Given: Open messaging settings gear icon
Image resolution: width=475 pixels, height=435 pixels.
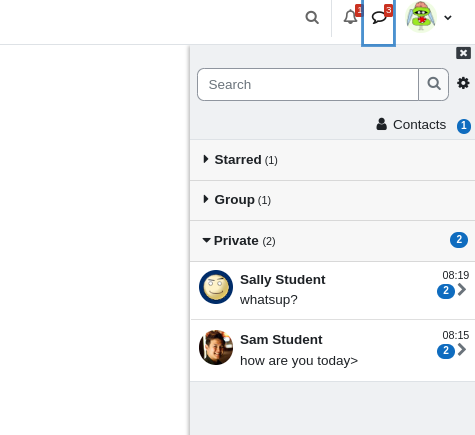Looking at the screenshot, I should [x=463, y=83].
